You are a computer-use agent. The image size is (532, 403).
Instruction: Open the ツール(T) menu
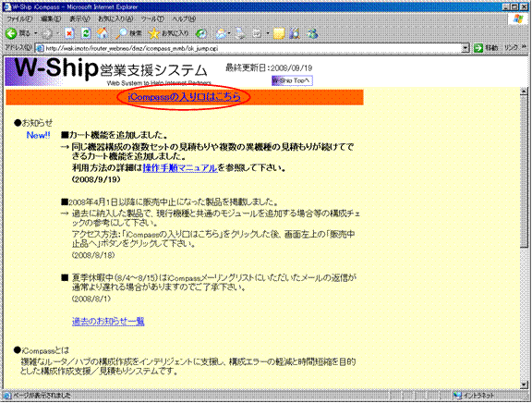pyautogui.click(x=152, y=19)
